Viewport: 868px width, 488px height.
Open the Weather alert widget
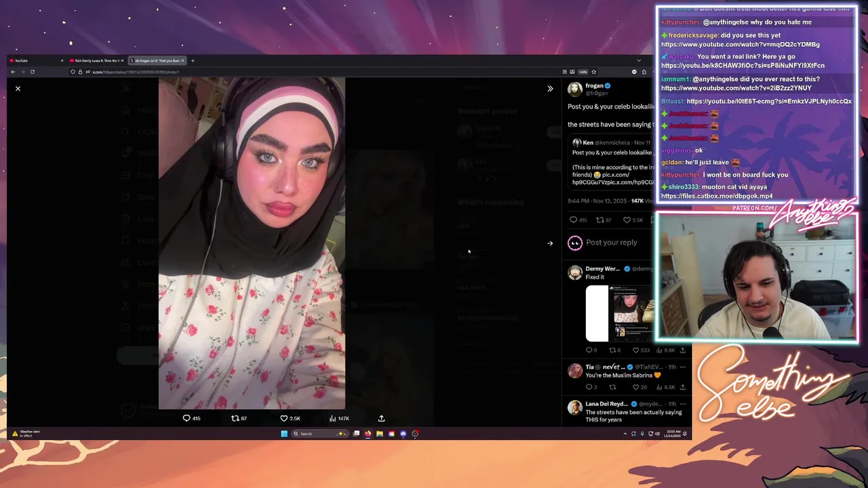coord(26,434)
